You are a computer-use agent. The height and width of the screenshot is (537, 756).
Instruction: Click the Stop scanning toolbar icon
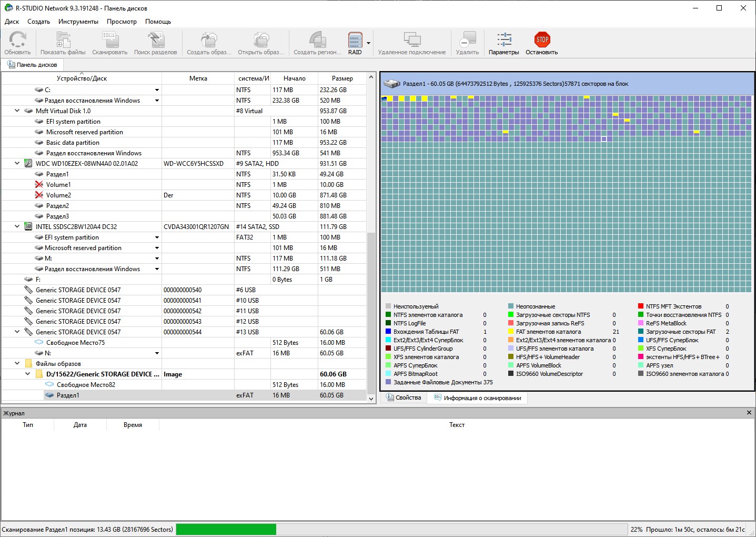(541, 41)
